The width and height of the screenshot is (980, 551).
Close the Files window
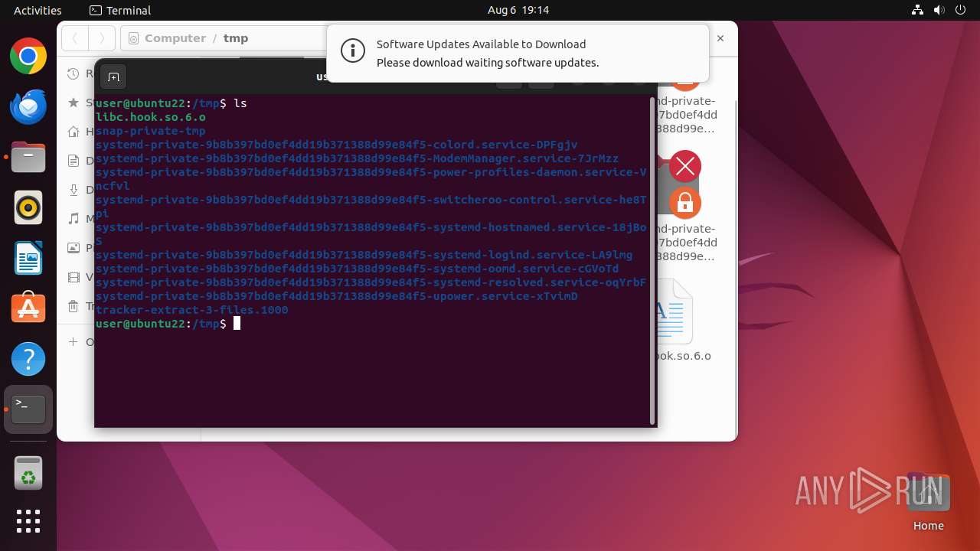[720, 38]
